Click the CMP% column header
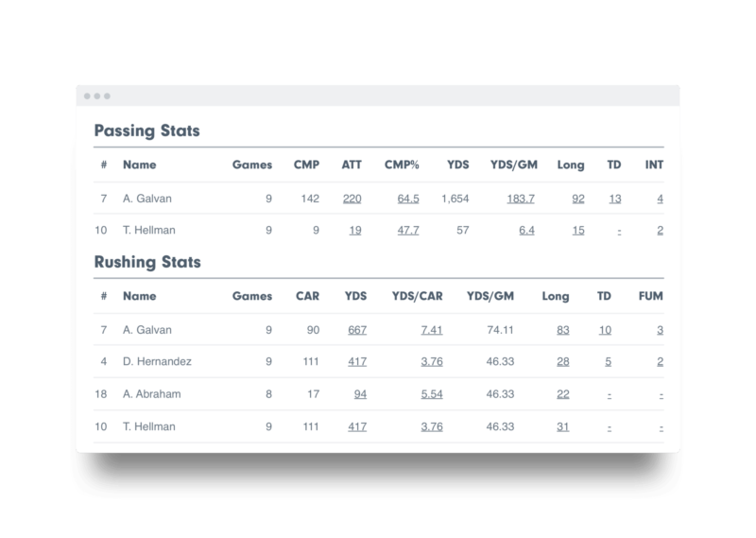The image size is (756, 538). coord(402,165)
